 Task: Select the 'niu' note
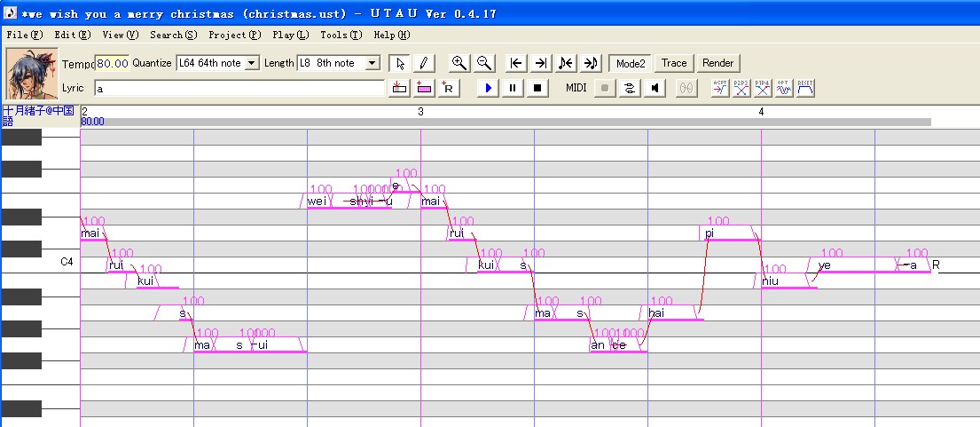788,281
